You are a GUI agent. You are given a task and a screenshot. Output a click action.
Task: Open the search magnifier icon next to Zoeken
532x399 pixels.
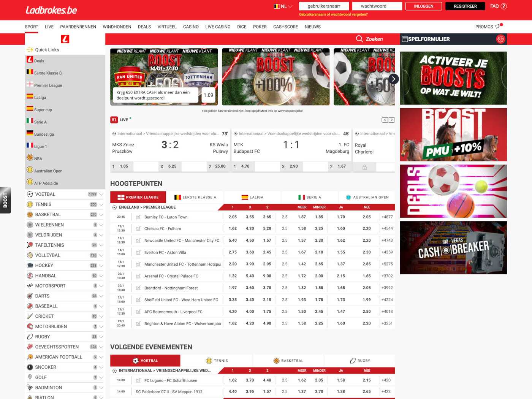[359, 39]
